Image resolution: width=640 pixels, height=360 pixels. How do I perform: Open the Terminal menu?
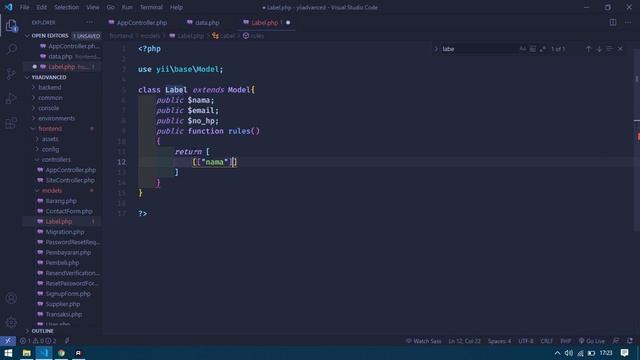click(151, 7)
